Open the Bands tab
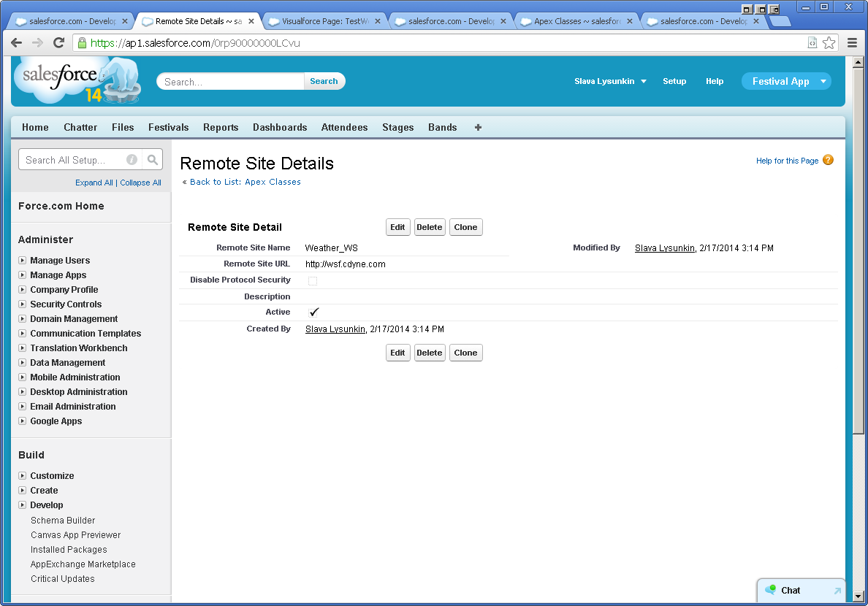The image size is (868, 606). [x=442, y=127]
